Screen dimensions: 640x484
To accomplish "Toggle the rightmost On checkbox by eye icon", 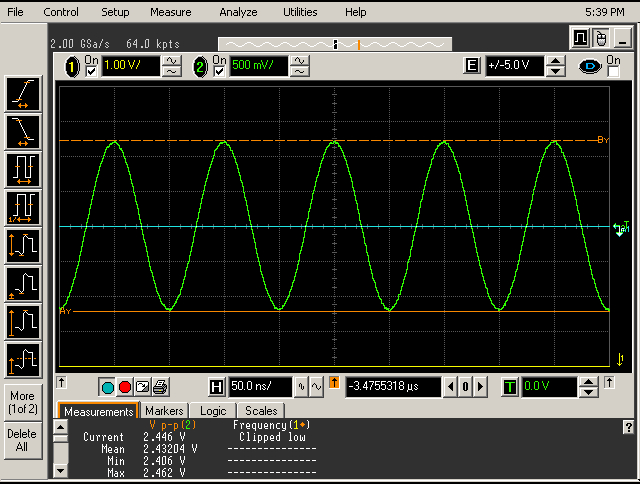I will (613, 72).
